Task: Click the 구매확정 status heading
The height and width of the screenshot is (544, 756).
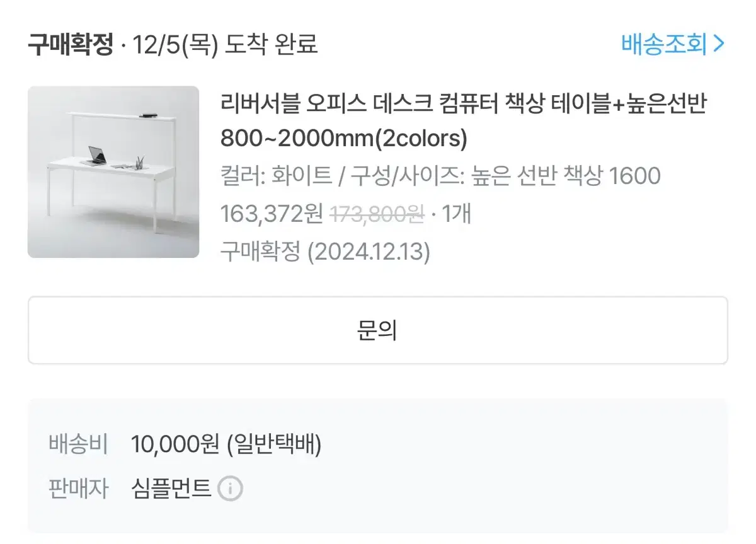Action: click(x=71, y=45)
